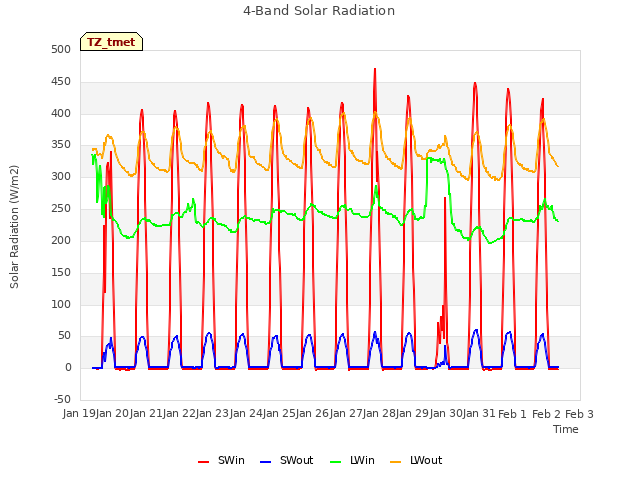Click the y-axis label 'Solar Radiation (W/m2)'
The image size is (640, 480).
click(x=14, y=227)
